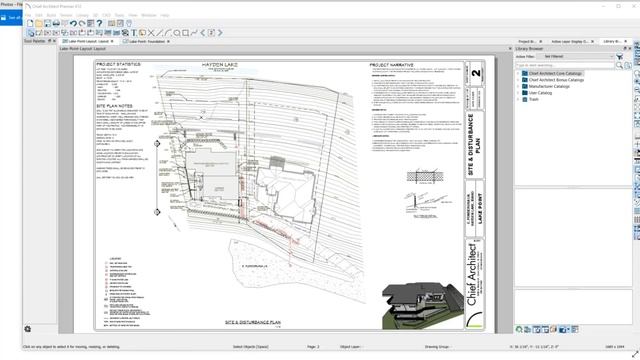This screenshot has height=360, width=640.
Task: Select the Text tool (T icon)
Action: point(133,33)
